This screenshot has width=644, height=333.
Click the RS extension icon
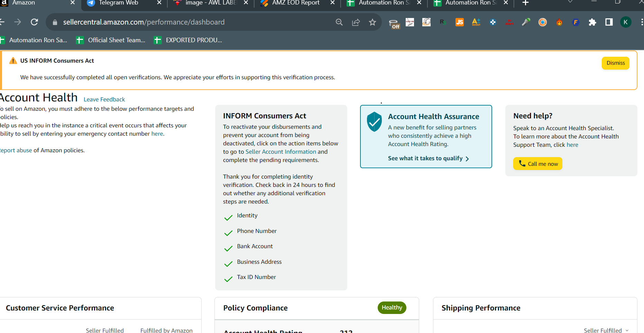tap(443, 22)
